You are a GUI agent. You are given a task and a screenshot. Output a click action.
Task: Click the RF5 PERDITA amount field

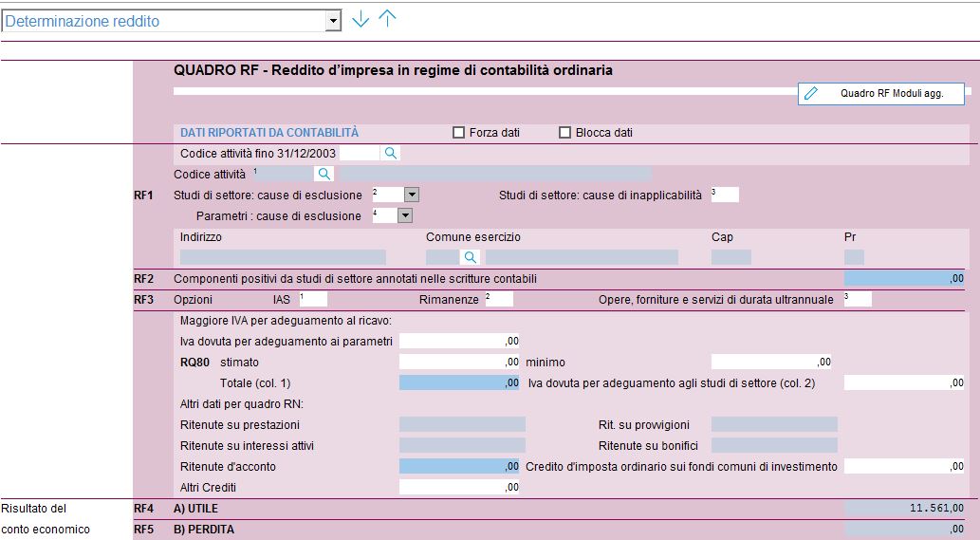[904, 530]
